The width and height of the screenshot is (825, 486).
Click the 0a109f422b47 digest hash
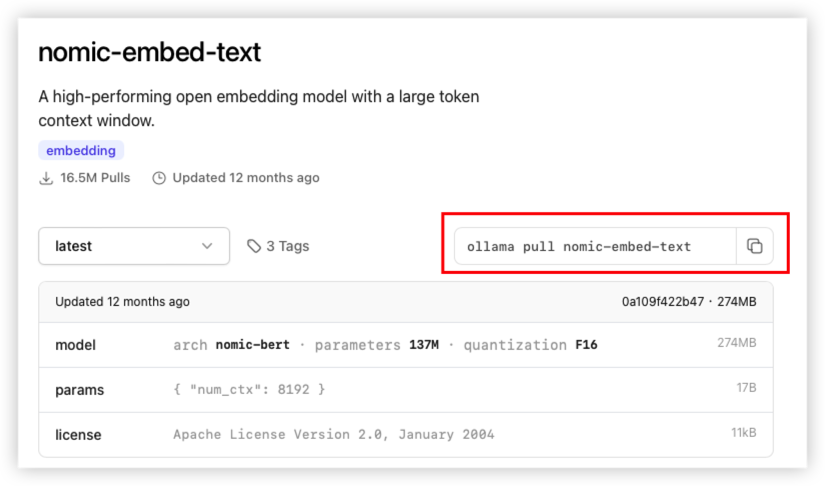pos(662,302)
